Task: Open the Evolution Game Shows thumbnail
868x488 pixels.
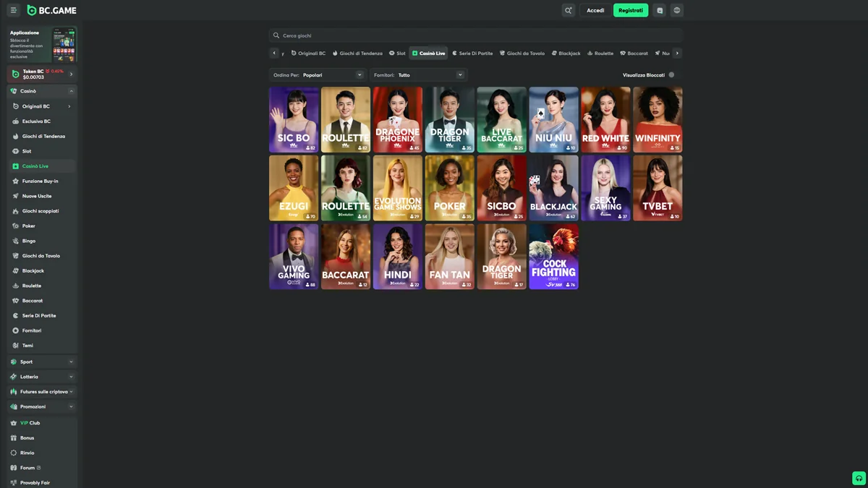Action: (398, 188)
